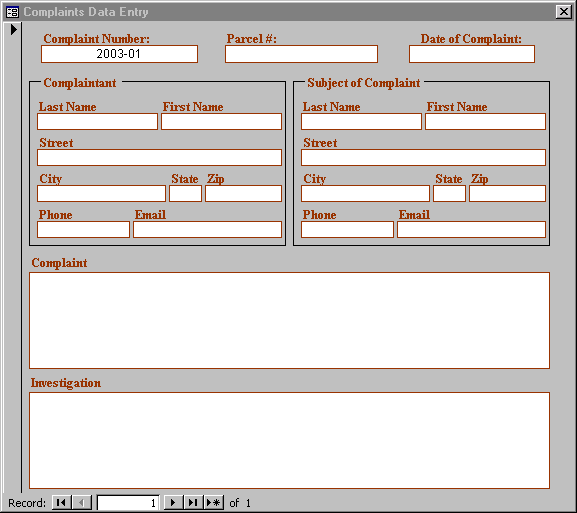Click Subject of Complaint State field

tap(449, 194)
